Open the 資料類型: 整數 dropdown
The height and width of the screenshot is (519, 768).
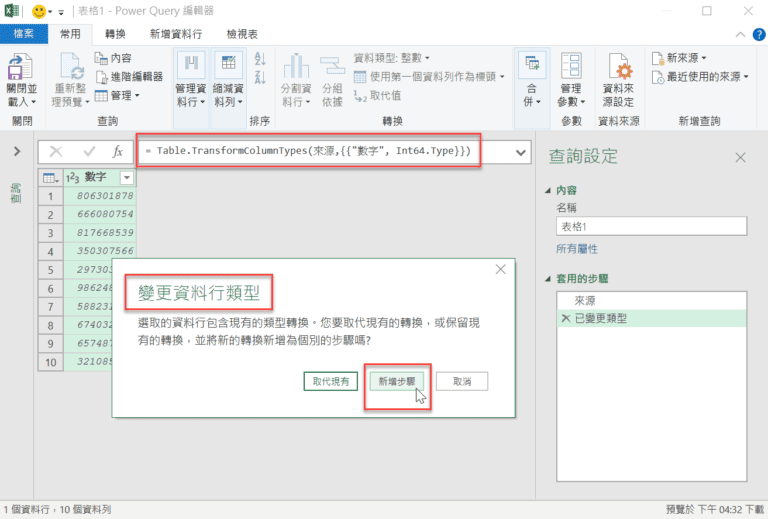393,58
